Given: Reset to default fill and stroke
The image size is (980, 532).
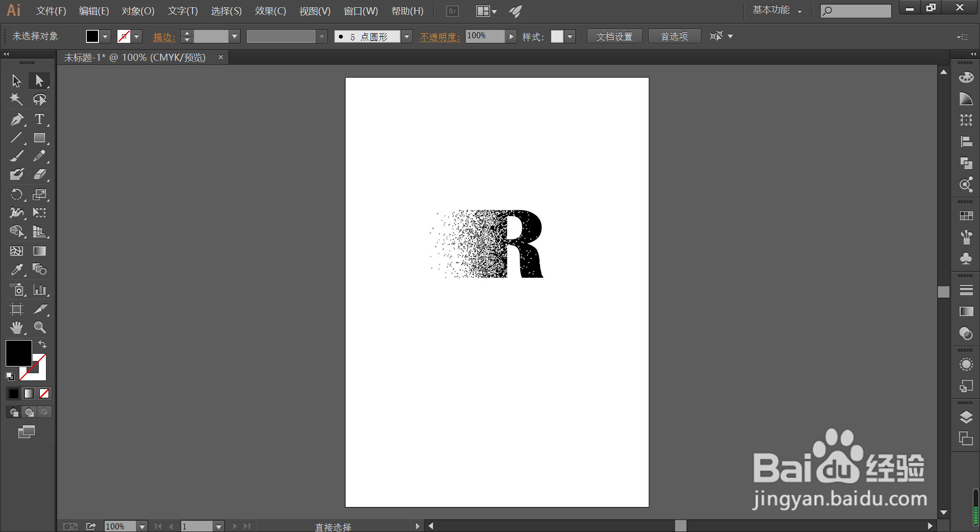Looking at the screenshot, I should tap(10, 376).
